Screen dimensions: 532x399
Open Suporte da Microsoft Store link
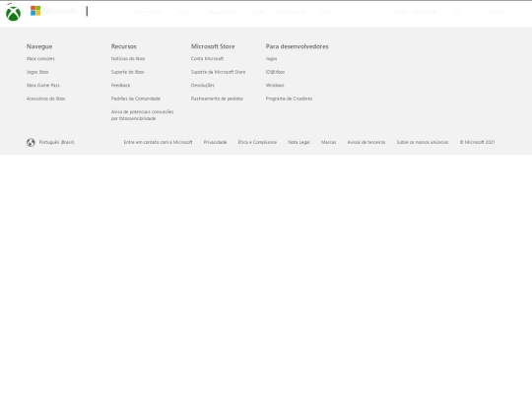[x=218, y=72]
